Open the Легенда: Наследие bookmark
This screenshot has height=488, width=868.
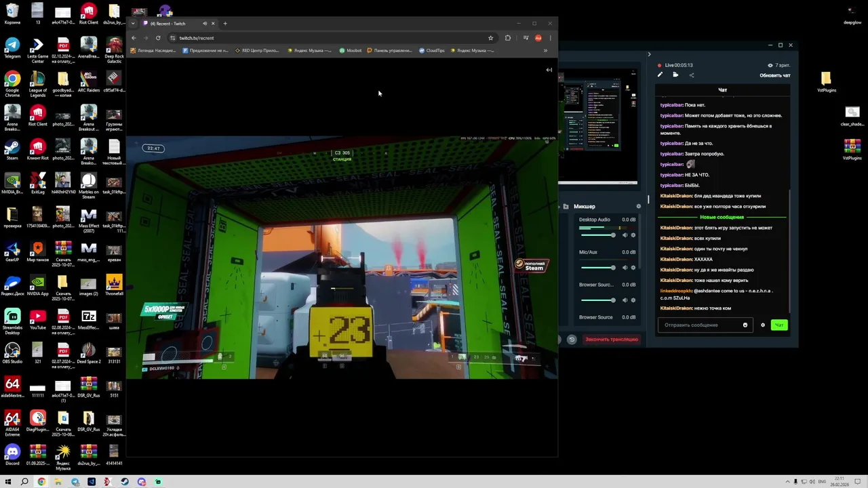tap(154, 50)
